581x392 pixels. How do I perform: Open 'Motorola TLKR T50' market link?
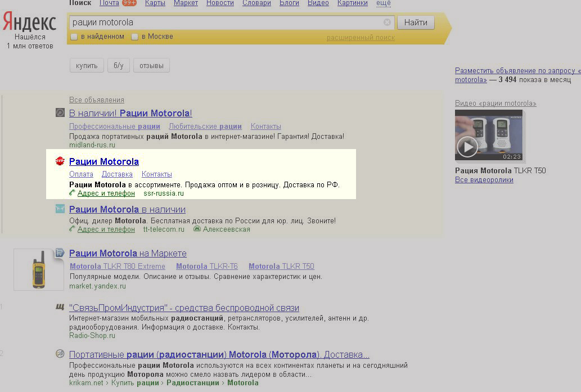(x=281, y=266)
